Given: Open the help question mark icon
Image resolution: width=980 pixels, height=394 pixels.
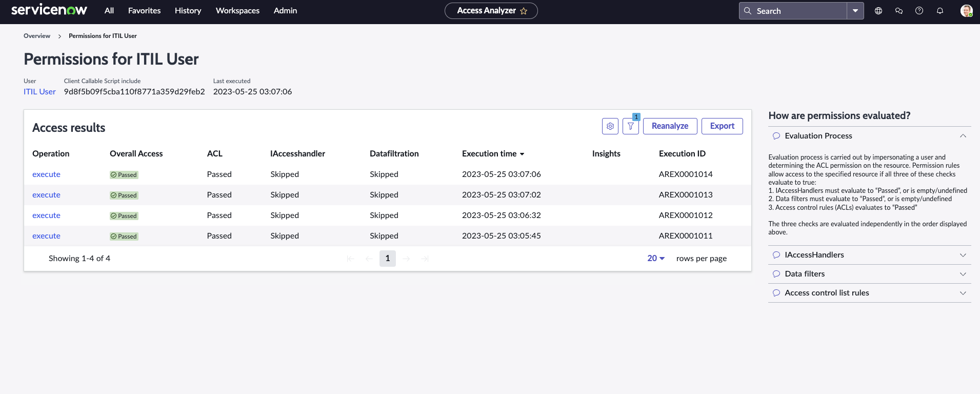Looking at the screenshot, I should click(x=919, y=11).
